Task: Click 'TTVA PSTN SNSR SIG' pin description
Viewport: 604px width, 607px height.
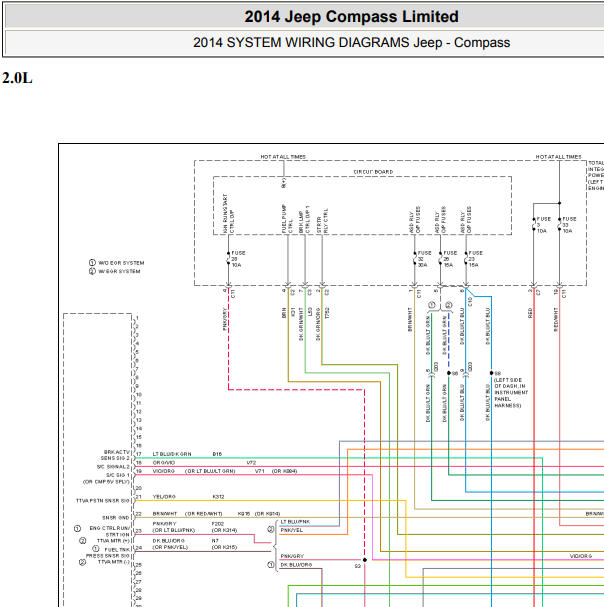Action: tap(103, 501)
